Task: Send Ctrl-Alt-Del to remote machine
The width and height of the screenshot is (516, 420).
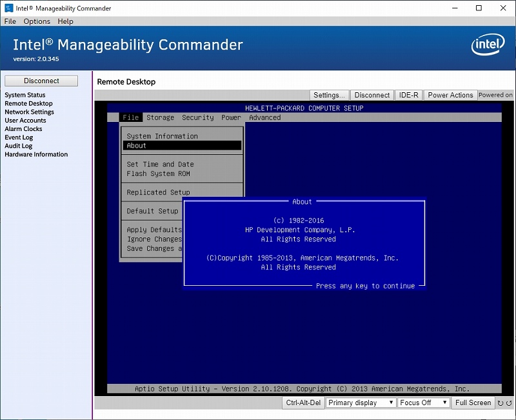Action: tap(303, 403)
